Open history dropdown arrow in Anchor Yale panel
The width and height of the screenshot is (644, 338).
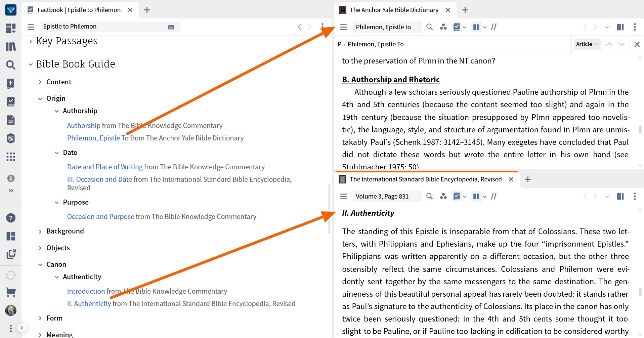tap(607, 27)
